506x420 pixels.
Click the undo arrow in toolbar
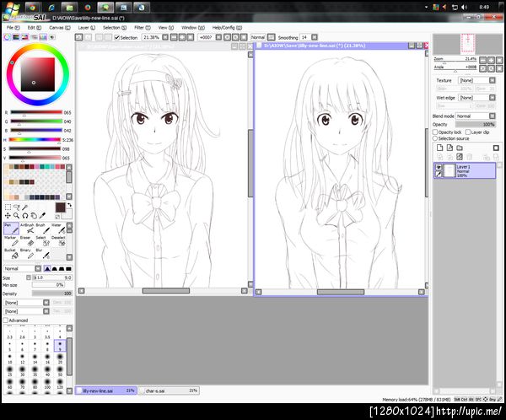coord(78,37)
